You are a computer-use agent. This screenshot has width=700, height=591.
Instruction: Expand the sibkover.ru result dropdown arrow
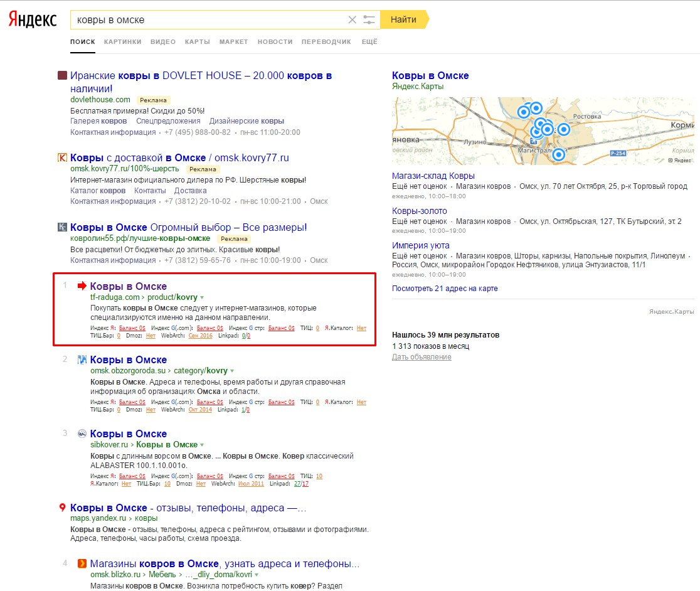202,445
